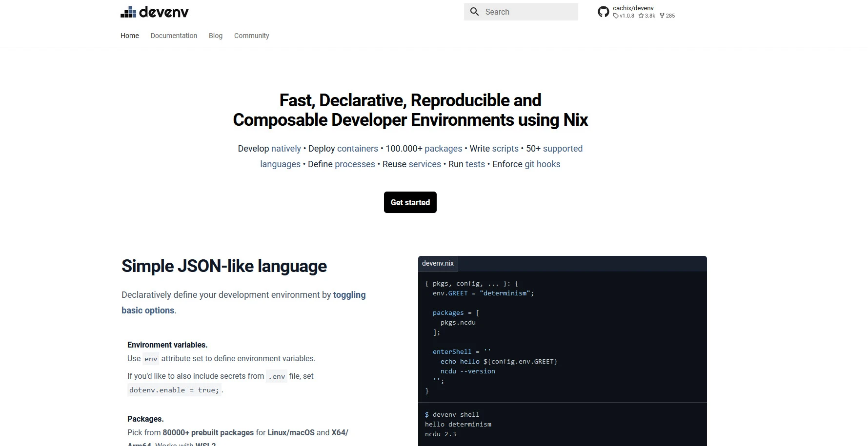Follow the packages link in the tagline
The height and width of the screenshot is (446, 868).
click(x=444, y=149)
